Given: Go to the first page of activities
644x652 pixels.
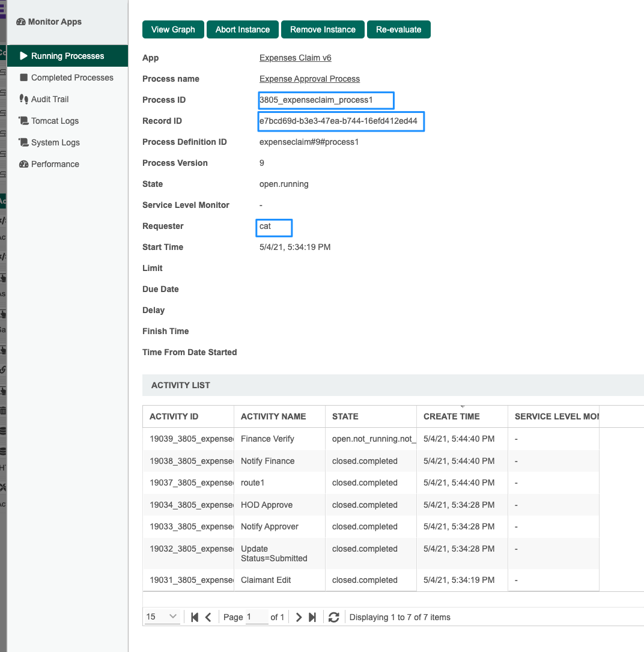Looking at the screenshot, I should pyautogui.click(x=195, y=617).
